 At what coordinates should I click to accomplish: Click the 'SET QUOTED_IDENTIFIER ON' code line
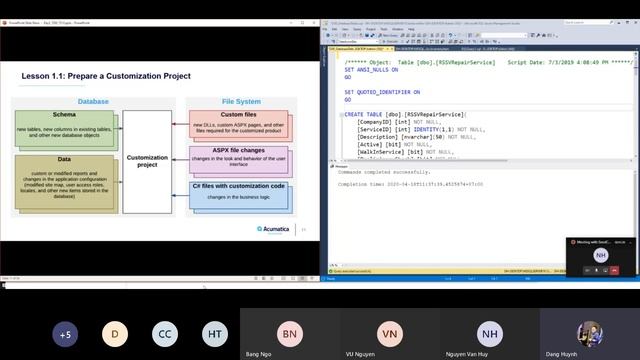(382, 92)
